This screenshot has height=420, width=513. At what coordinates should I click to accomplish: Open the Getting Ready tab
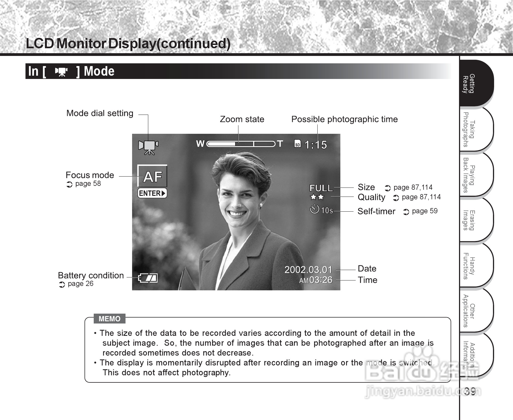476,83
